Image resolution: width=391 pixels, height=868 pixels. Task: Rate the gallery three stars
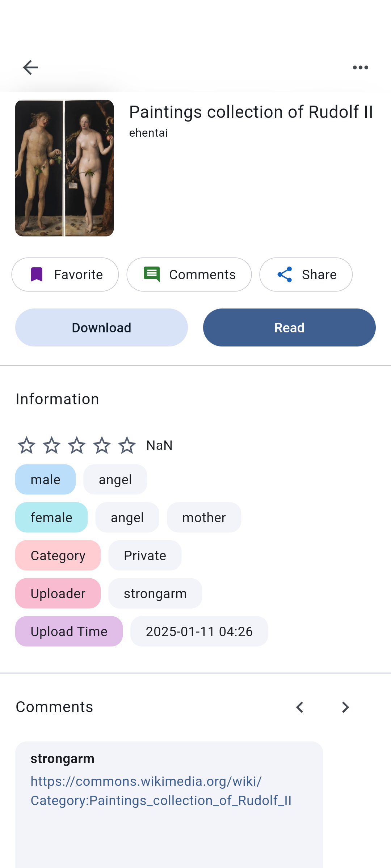click(77, 445)
